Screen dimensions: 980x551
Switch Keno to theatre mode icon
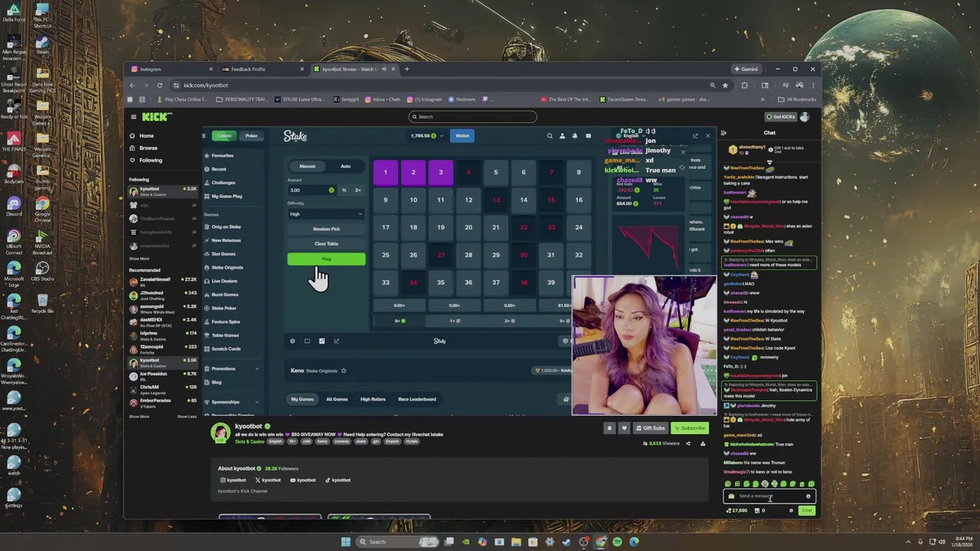pyautogui.click(x=307, y=341)
